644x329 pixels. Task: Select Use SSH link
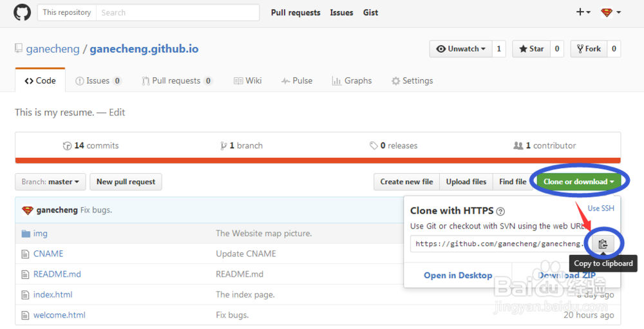point(601,208)
